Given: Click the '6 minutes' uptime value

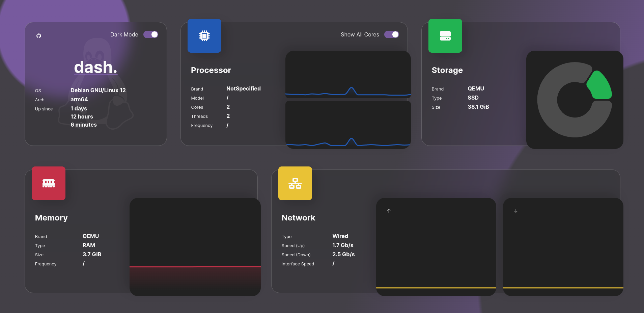Looking at the screenshot, I should (84, 125).
